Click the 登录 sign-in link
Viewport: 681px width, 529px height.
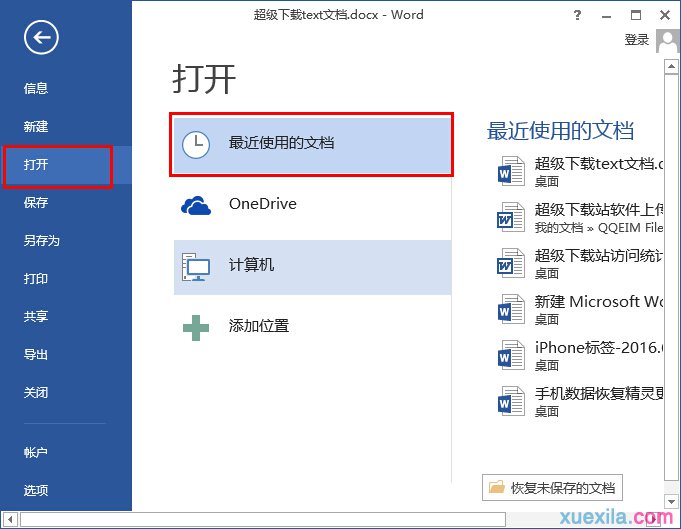click(637, 40)
